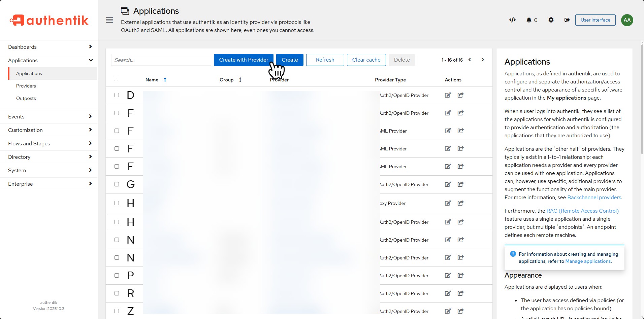Click the Create with Provider button
Viewport: 644px width, 319px height.
[x=243, y=60]
